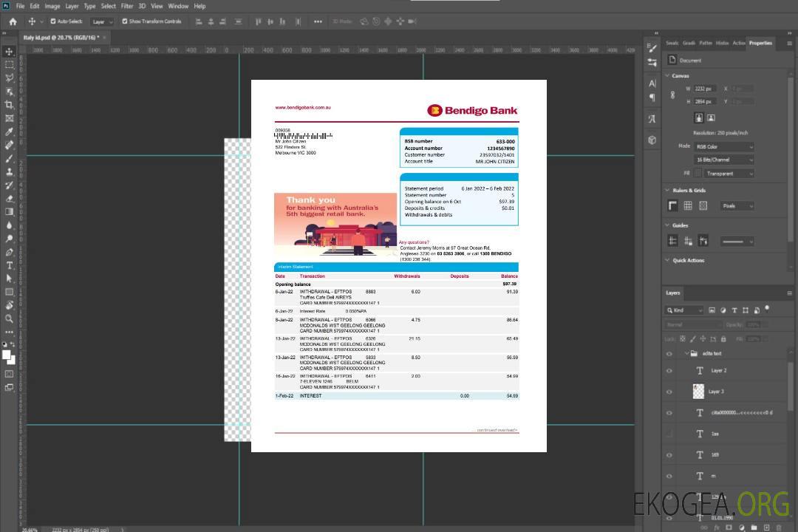The width and height of the screenshot is (798, 532).
Task: Open the Filter menu
Action: [x=127, y=6]
